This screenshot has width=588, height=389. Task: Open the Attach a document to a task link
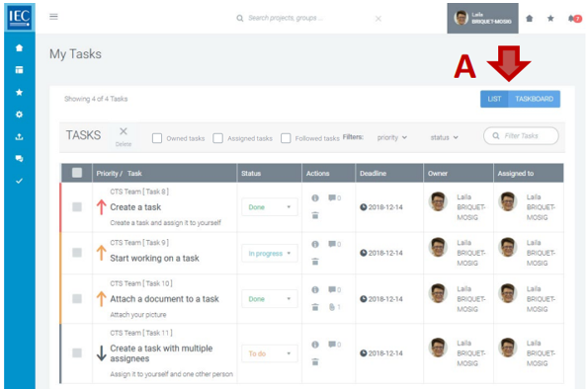click(164, 299)
